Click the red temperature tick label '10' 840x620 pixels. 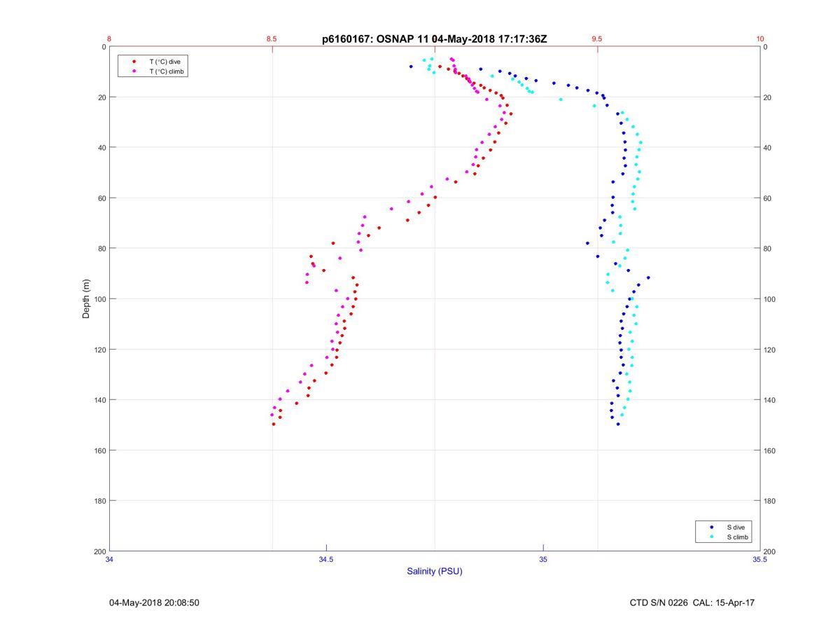[759, 39]
